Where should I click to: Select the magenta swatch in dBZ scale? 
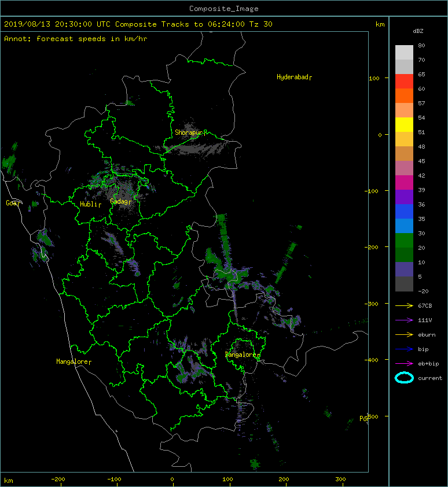pyautogui.click(x=404, y=182)
